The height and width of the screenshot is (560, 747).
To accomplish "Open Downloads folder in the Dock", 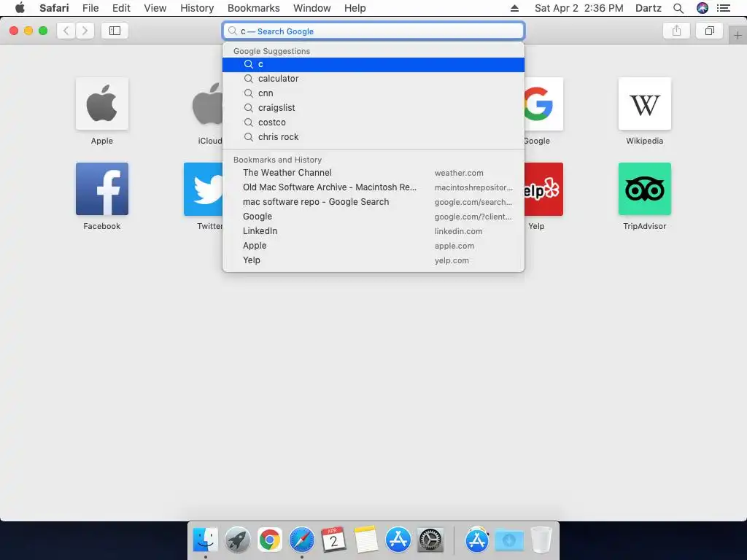I will (x=508, y=540).
